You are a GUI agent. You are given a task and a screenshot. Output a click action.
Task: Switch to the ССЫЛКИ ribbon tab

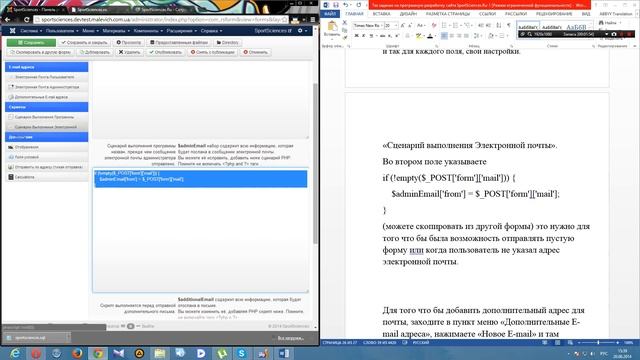(x=487, y=14)
